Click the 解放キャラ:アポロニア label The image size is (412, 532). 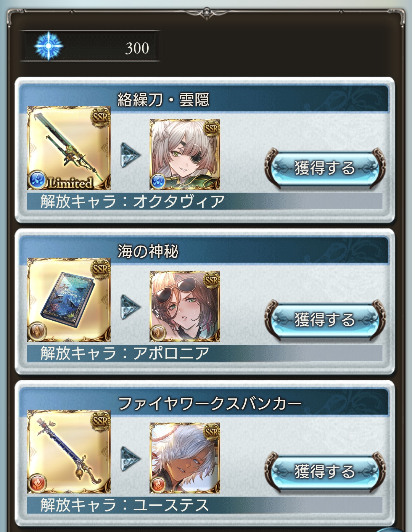click(x=125, y=353)
